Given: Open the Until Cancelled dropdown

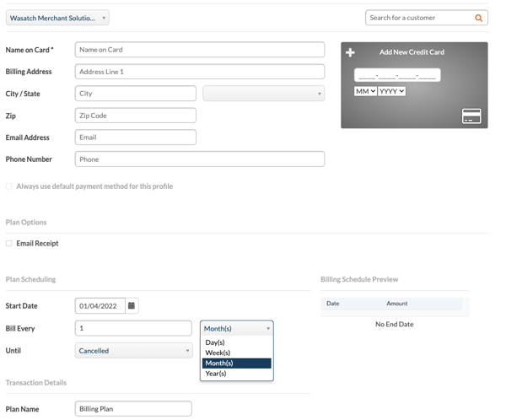Looking at the screenshot, I should pyautogui.click(x=133, y=351).
